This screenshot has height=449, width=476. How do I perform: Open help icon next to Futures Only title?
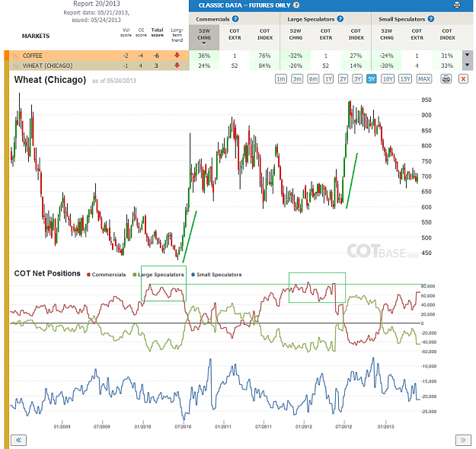tap(296, 5)
